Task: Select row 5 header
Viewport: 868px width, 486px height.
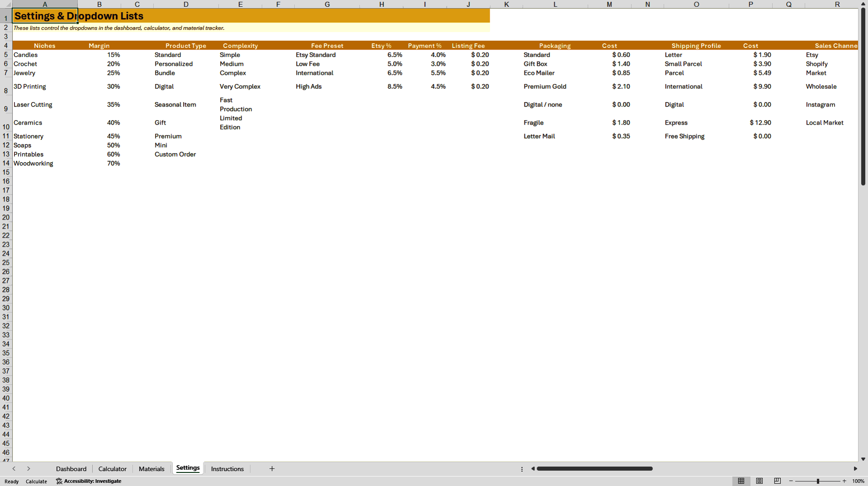Action: click(6, 55)
